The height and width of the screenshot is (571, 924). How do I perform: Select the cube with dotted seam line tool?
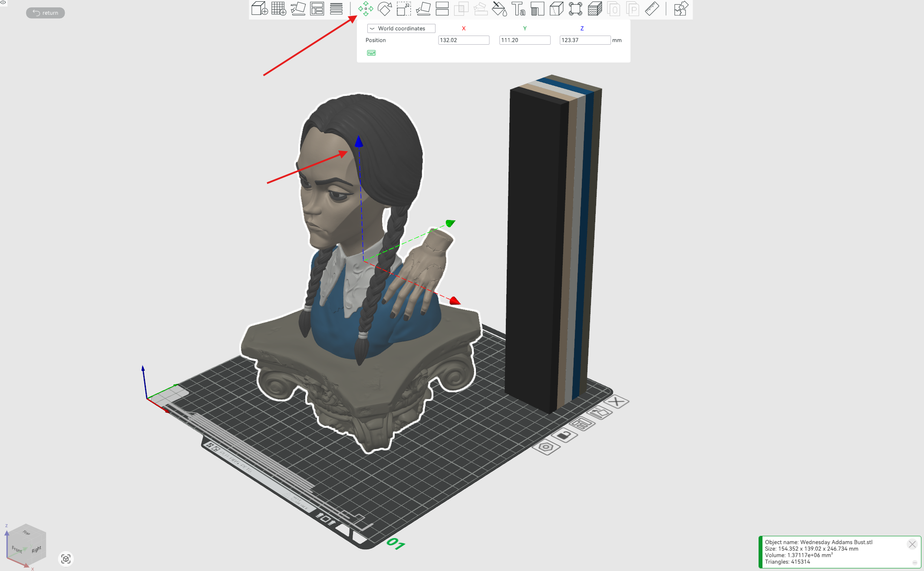(556, 9)
